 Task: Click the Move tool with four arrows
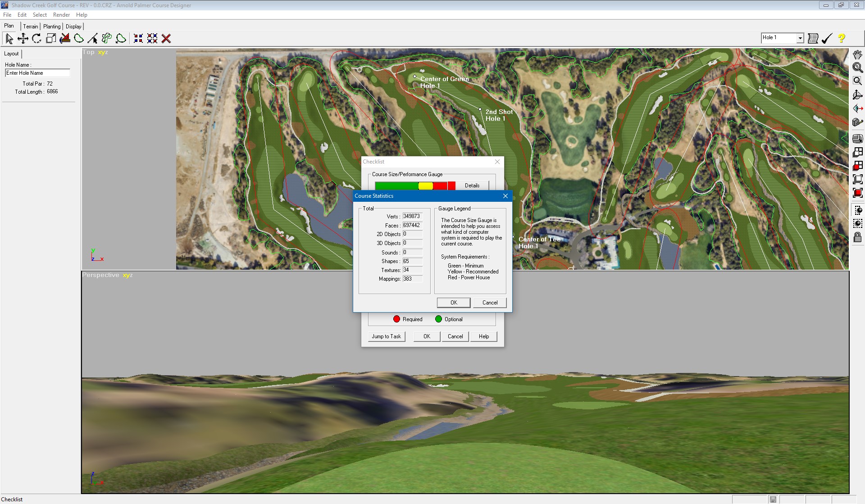tap(23, 39)
